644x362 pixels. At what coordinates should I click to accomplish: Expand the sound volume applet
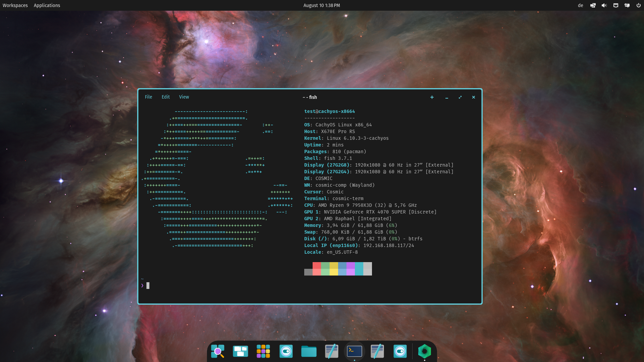(604, 5)
